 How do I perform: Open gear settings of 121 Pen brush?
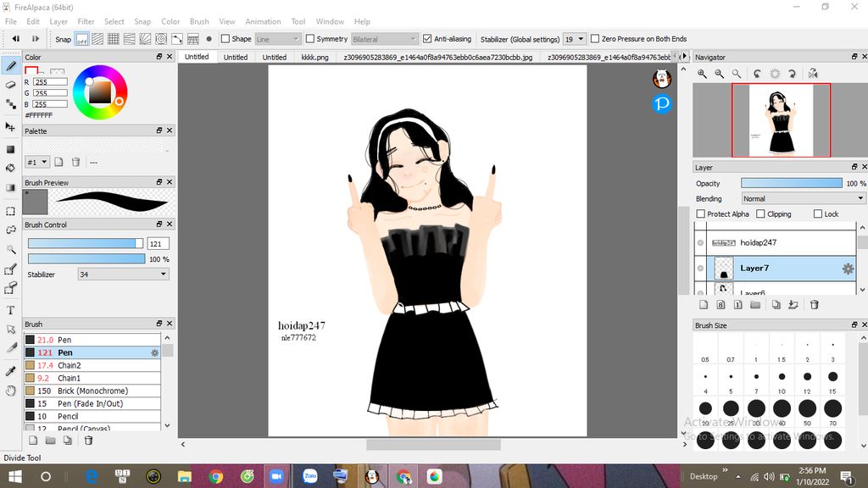coord(154,352)
